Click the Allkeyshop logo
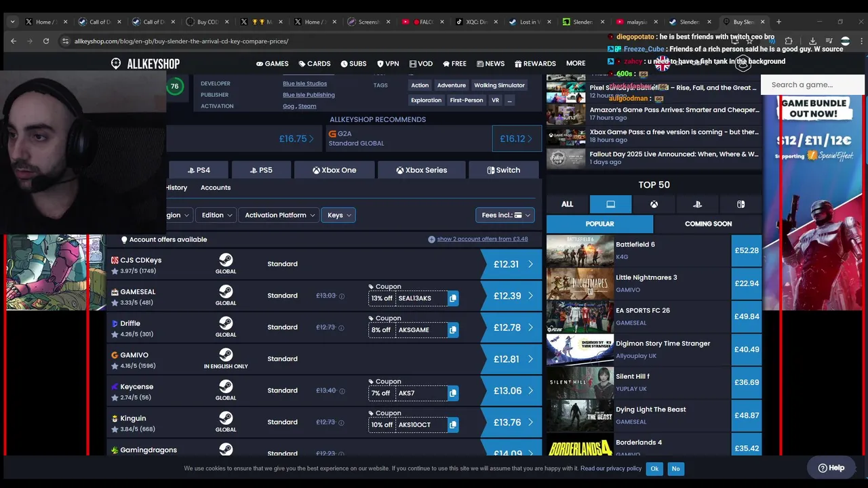The width and height of the screenshot is (868, 488). (x=145, y=64)
